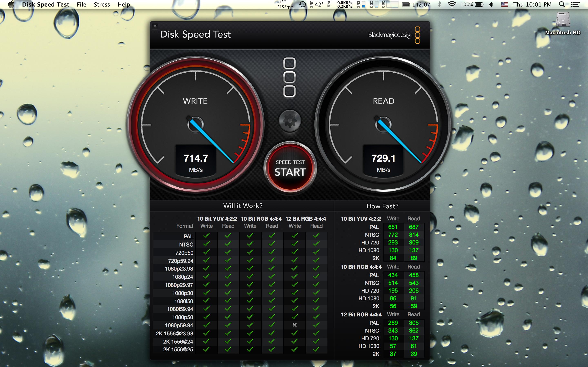Open Spotlight search magnifier
Viewport: 588px width, 367px height.
coord(562,4)
